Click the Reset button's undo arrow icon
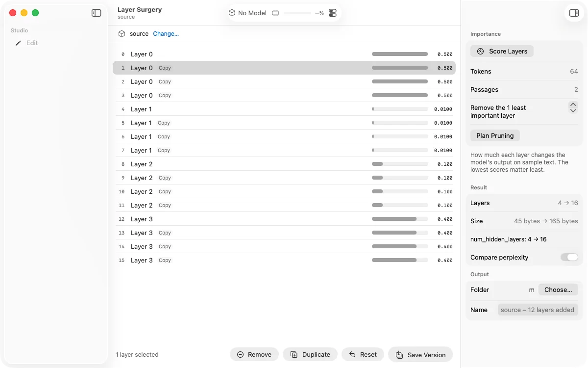588x368 pixels. [352, 355]
